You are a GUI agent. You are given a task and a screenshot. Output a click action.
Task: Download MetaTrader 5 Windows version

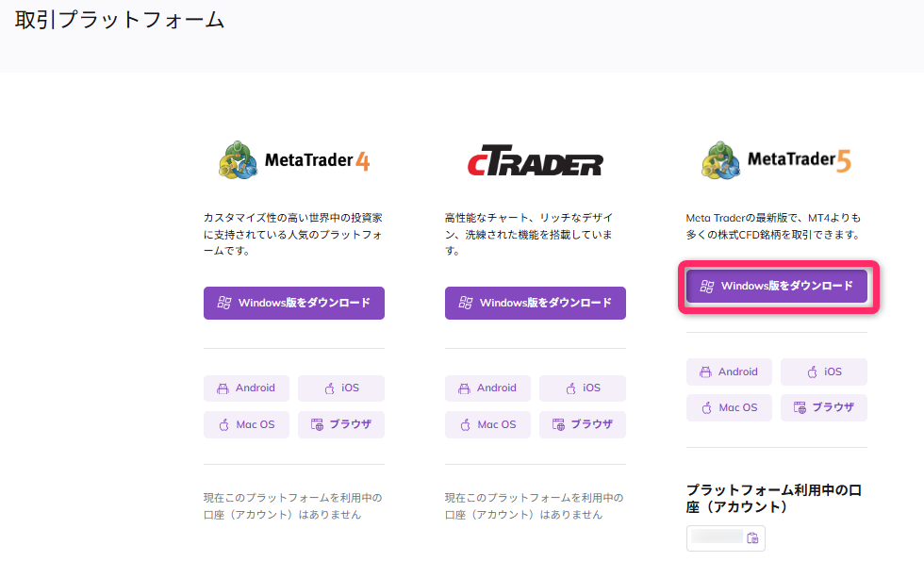pyautogui.click(x=776, y=286)
